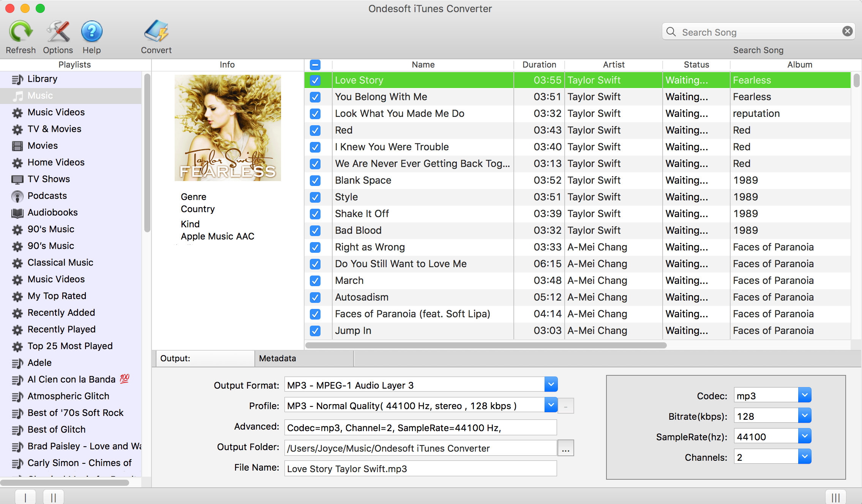The image size is (862, 504).
Task: Toggle checkbox for Shake It Off track
Action: point(315,213)
